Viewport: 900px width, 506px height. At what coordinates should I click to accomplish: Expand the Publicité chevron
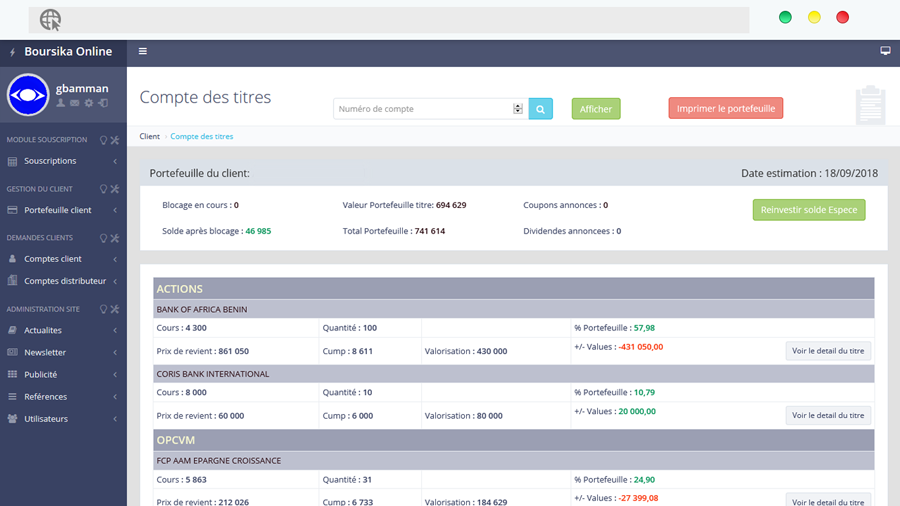(x=115, y=375)
